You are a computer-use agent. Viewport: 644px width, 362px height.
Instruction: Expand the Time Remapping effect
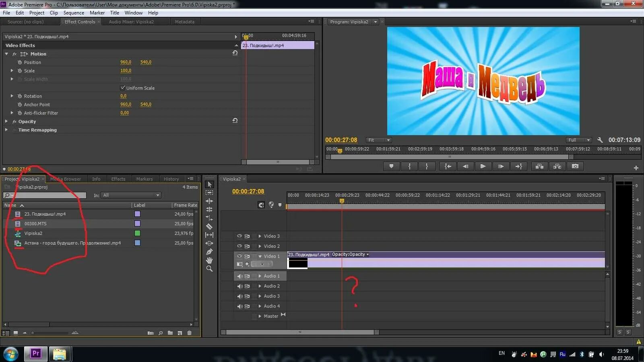click(6, 130)
